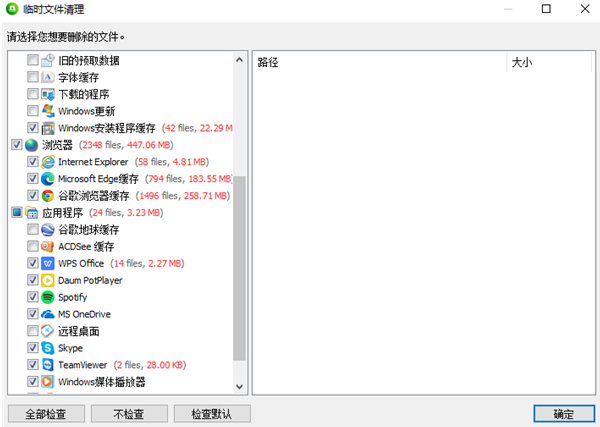The height and width of the screenshot is (427, 600).
Task: Click the globe icon for 浏览器
Action: tap(31, 145)
